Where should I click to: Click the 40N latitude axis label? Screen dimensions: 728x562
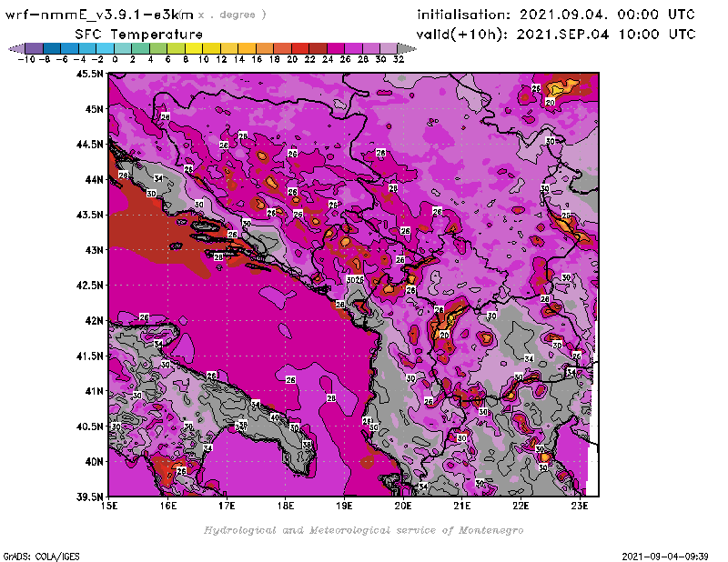[x=95, y=462]
